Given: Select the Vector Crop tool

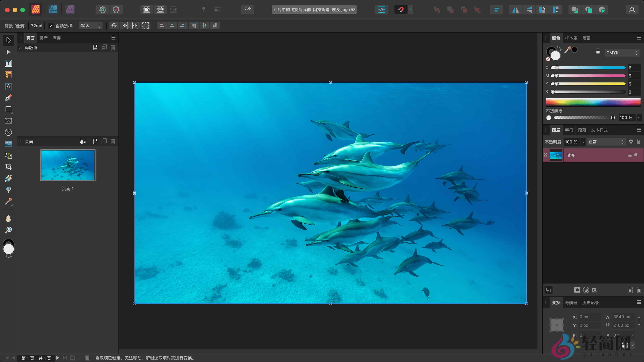Looking at the screenshot, I should 8,167.
